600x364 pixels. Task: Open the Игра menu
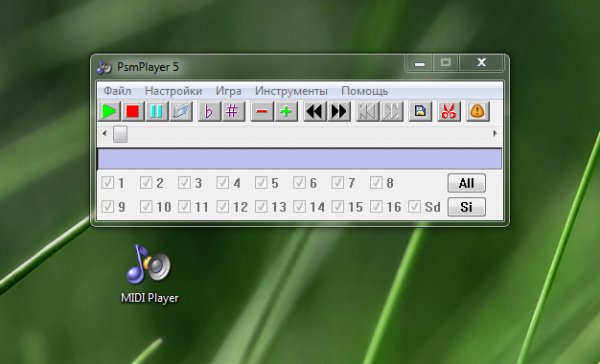228,91
